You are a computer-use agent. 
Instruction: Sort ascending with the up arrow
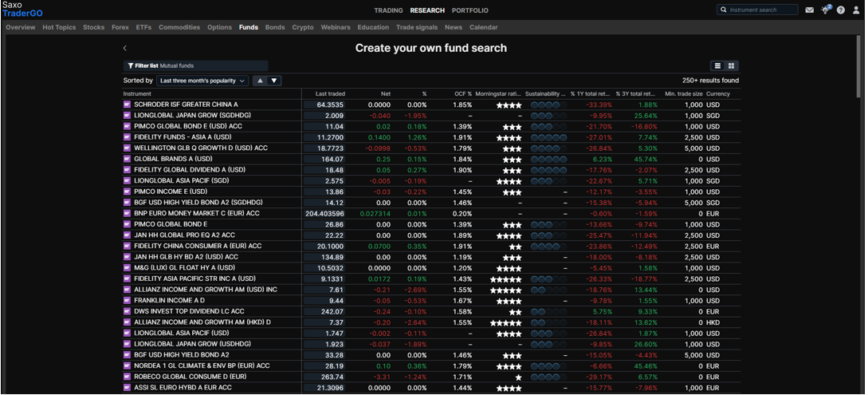click(260, 81)
